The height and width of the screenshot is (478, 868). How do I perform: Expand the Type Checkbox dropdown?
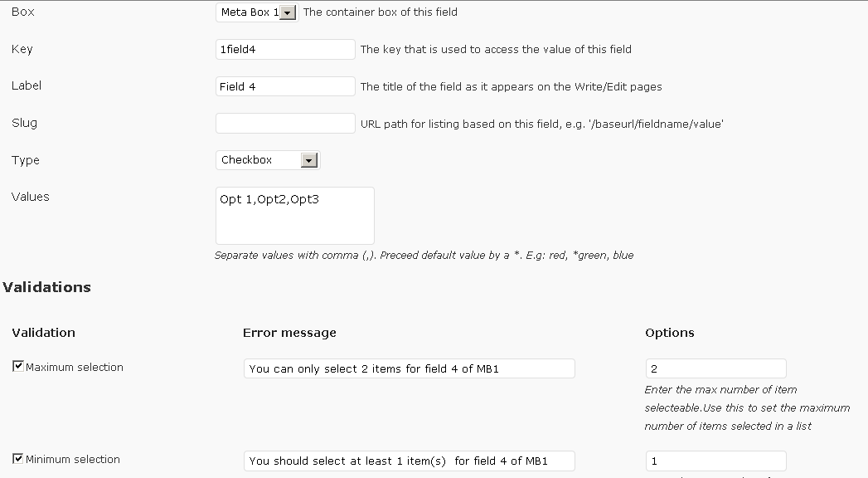point(268,160)
